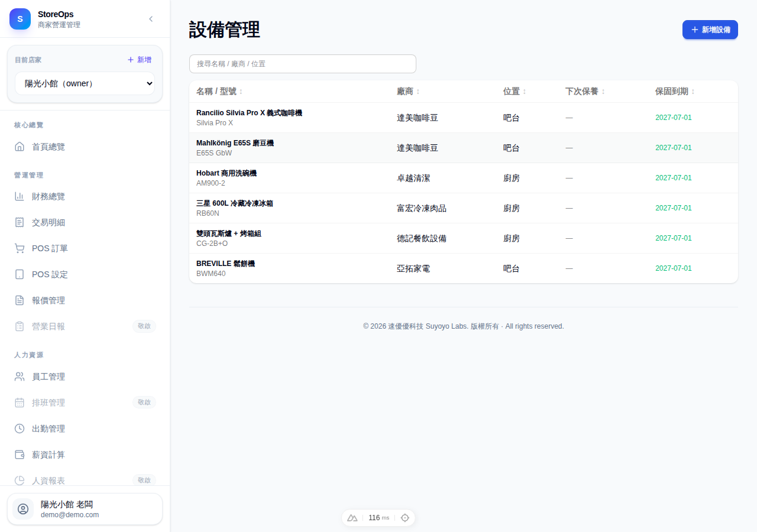Click the 116 ms devtools timing
The height and width of the screenshot is (532, 757).
[378, 518]
